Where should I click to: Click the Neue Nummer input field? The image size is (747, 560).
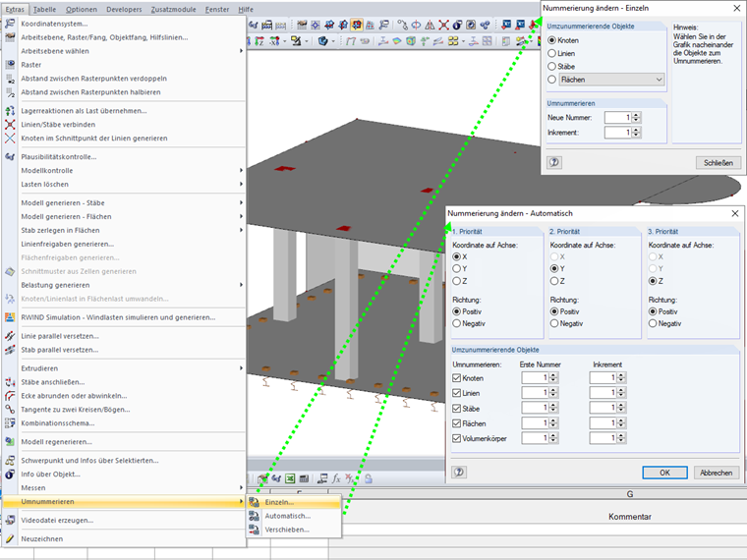point(618,117)
